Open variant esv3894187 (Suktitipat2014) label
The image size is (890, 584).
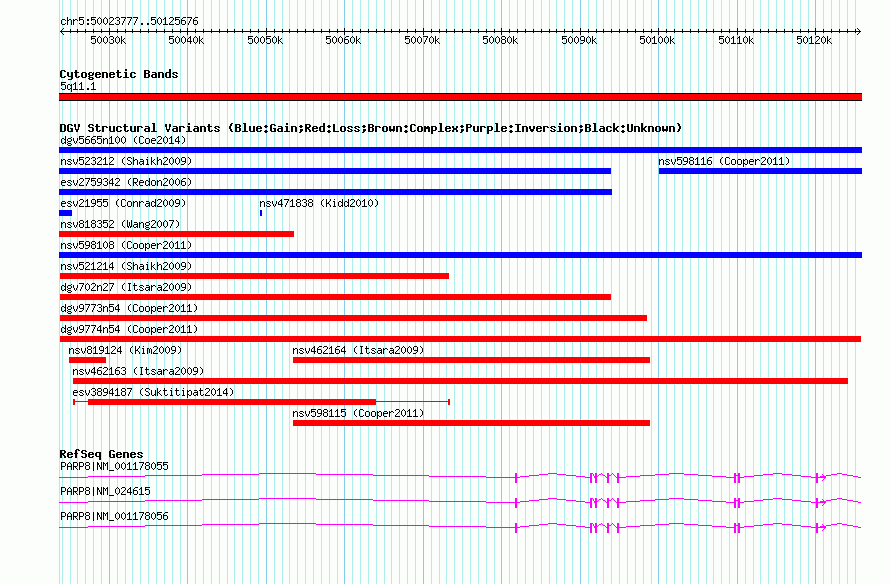coord(153,392)
